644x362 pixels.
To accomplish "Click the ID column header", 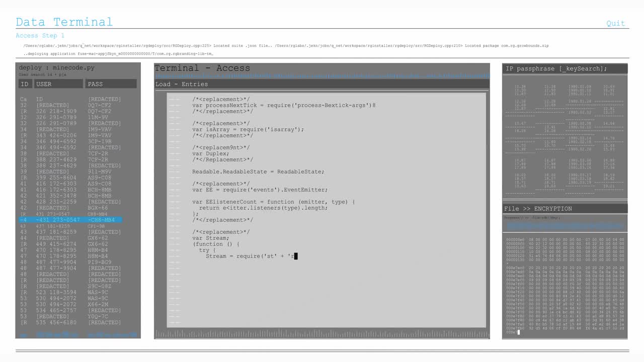I will 25,83.
